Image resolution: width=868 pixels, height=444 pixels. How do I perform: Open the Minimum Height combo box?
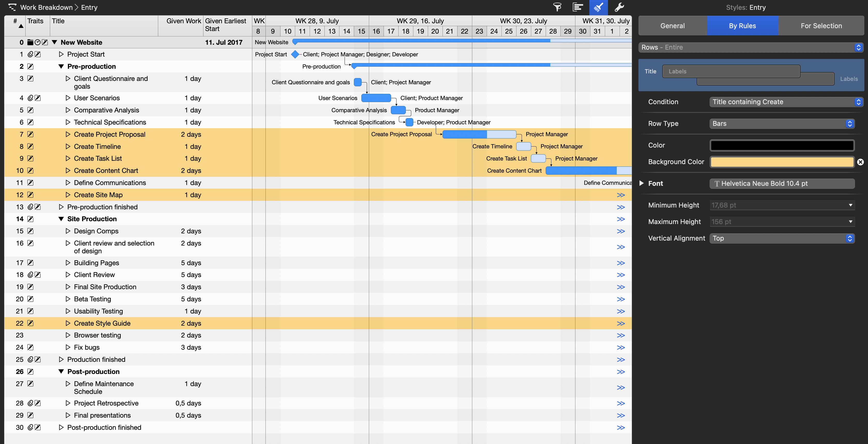782,205
